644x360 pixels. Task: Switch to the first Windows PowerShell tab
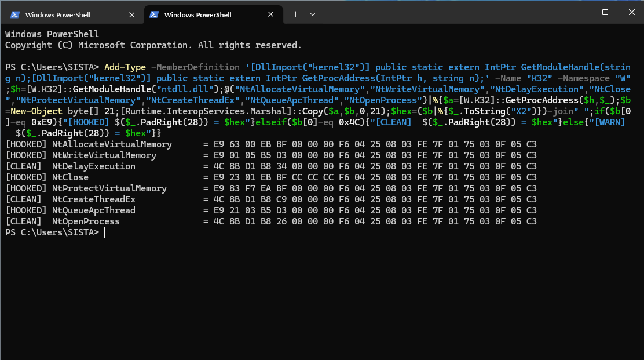click(x=72, y=15)
